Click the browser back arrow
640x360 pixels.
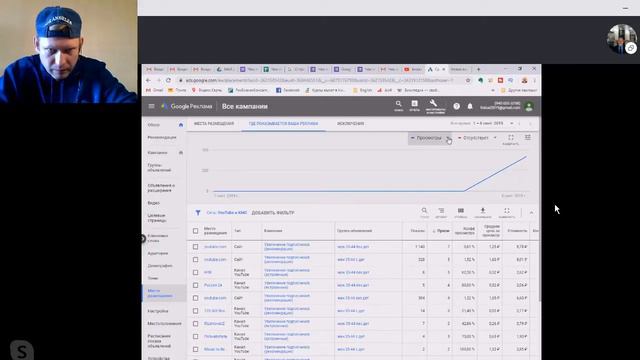click(x=148, y=80)
